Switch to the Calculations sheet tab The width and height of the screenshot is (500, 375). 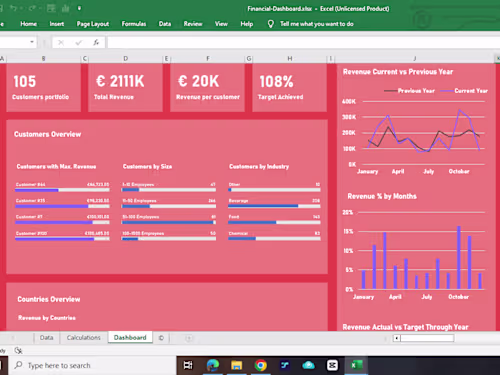(x=84, y=338)
